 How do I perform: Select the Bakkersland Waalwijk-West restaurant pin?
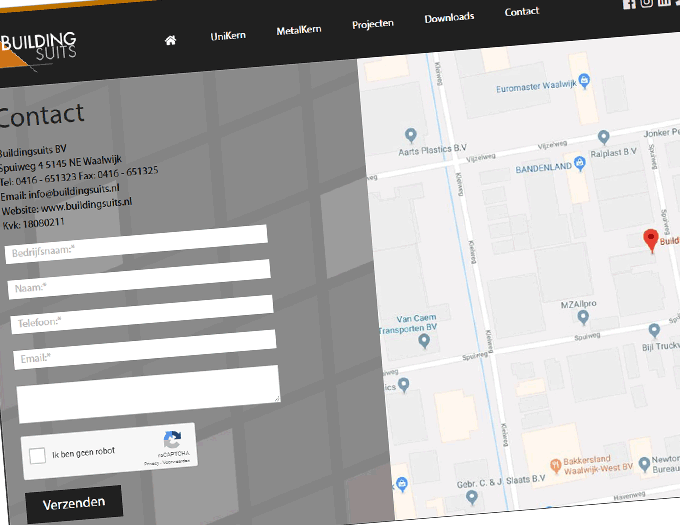point(556,466)
